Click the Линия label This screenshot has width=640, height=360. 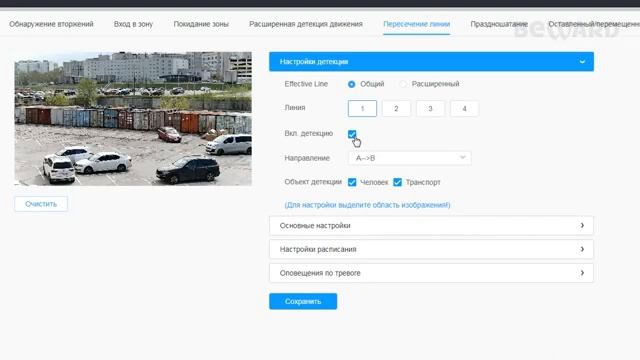(x=295, y=108)
